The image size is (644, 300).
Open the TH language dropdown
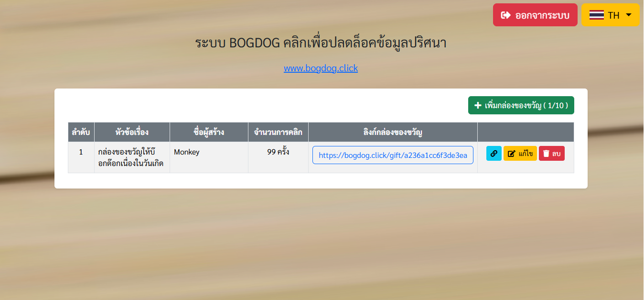click(x=610, y=15)
